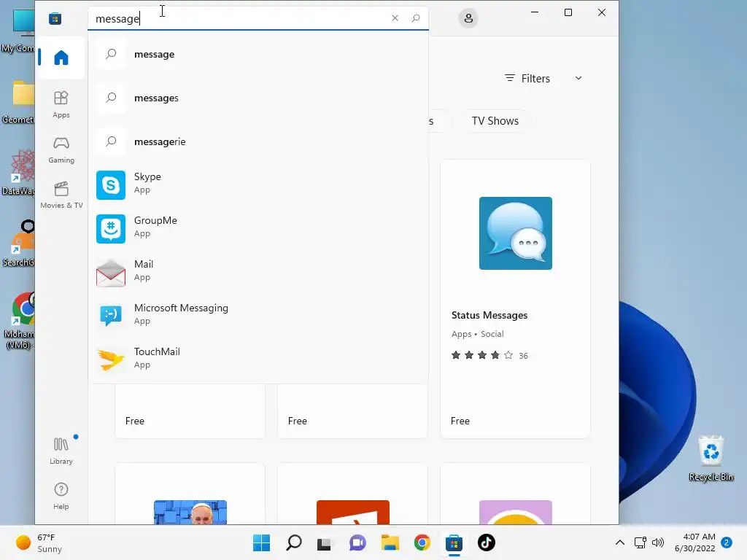Open the volume control in tray
This screenshot has height=560, width=747.
658,542
